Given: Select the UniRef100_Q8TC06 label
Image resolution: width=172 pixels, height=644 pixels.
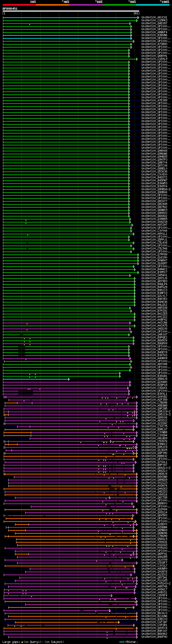Looking at the screenshot, I should 154,165.
